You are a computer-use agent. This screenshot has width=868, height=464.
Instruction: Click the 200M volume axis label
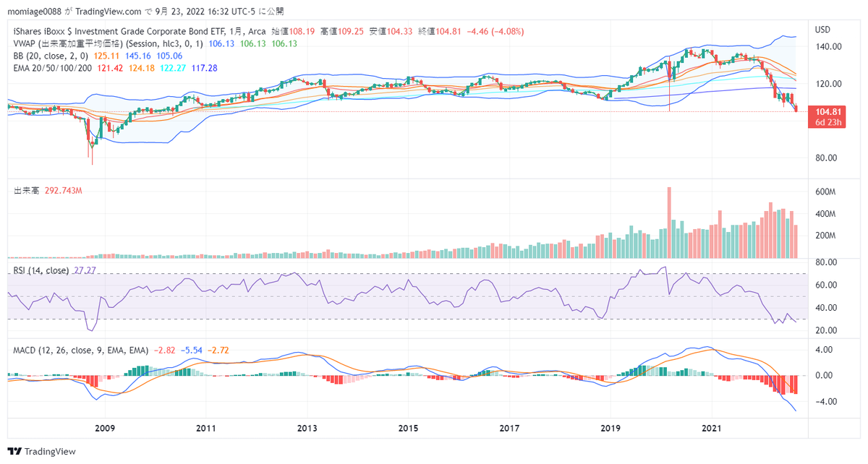(826, 236)
